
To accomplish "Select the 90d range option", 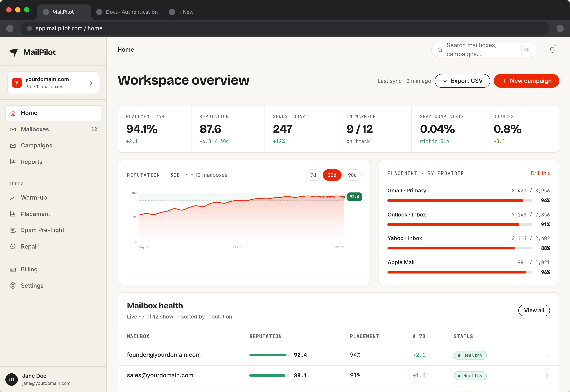I will 352,175.
